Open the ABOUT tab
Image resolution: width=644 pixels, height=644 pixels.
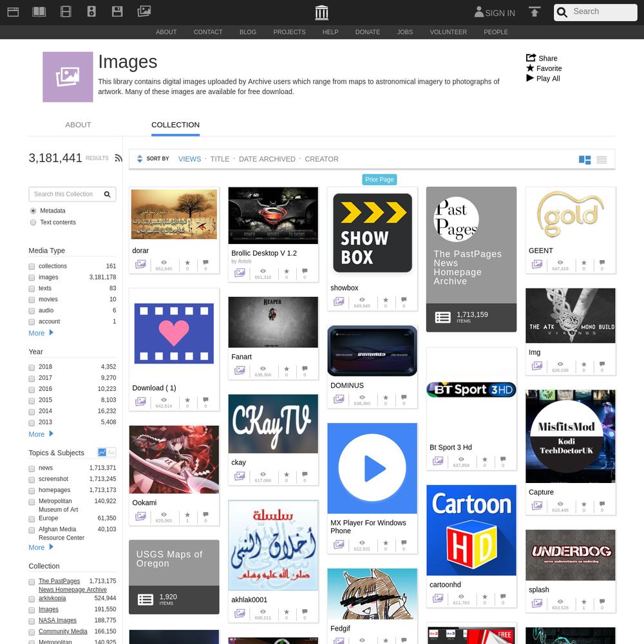[x=78, y=125]
